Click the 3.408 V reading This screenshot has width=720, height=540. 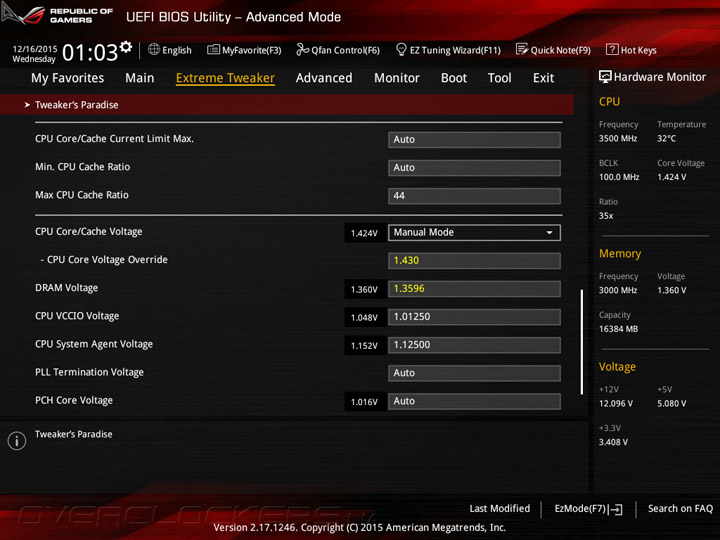[x=613, y=442]
